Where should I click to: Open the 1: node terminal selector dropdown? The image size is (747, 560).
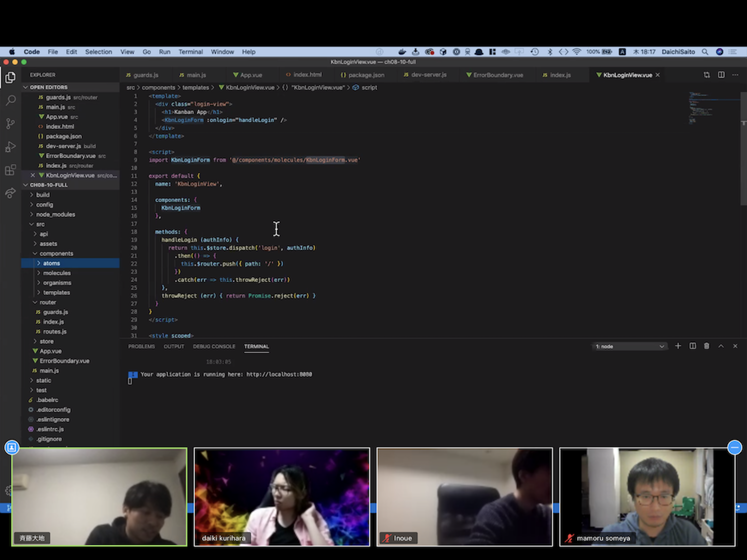point(629,346)
